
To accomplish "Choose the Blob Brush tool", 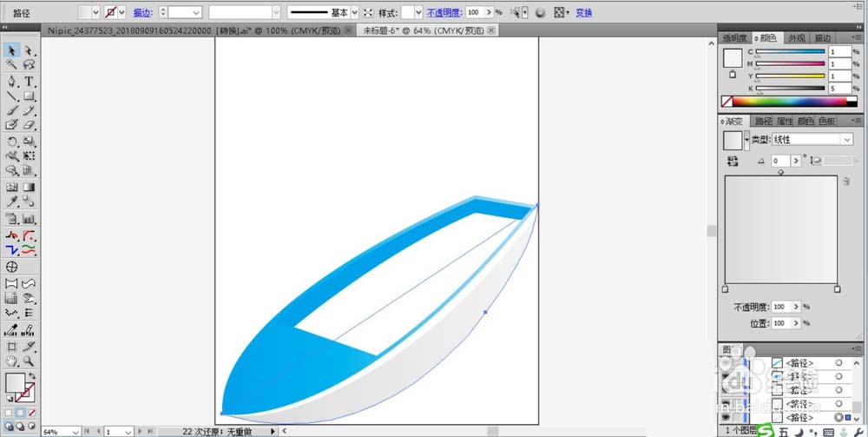I will pos(11,125).
